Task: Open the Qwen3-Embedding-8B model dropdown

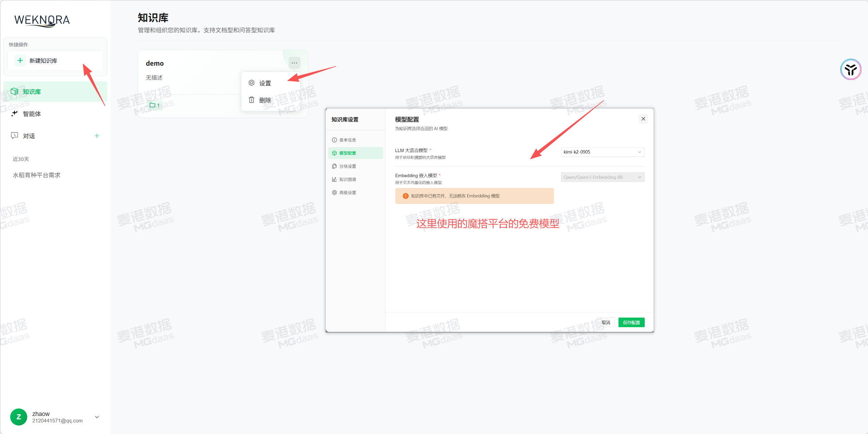Action: [x=602, y=177]
